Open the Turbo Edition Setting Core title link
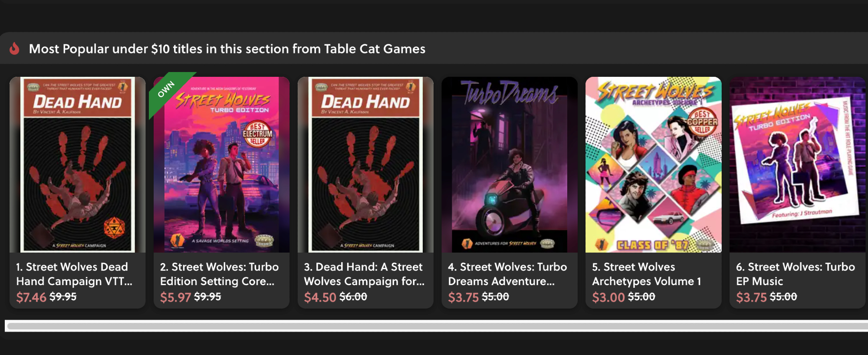Viewport: 868px width, 355px height. (219, 274)
